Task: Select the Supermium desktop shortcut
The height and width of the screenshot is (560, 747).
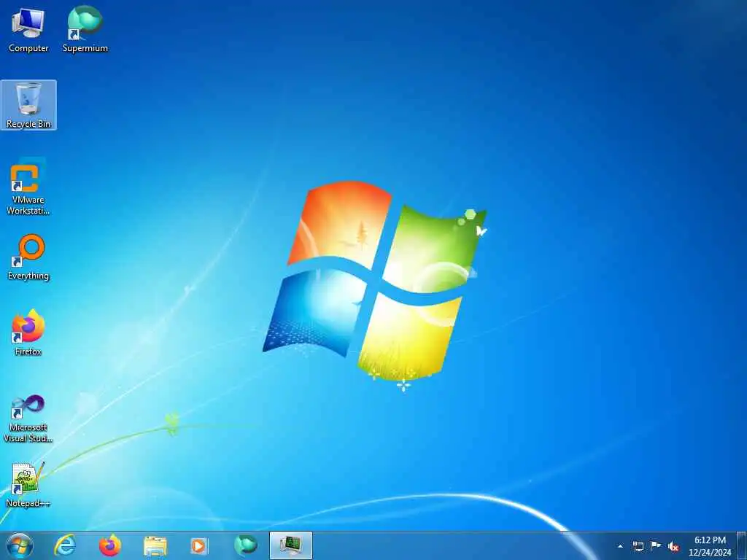Action: (85, 29)
